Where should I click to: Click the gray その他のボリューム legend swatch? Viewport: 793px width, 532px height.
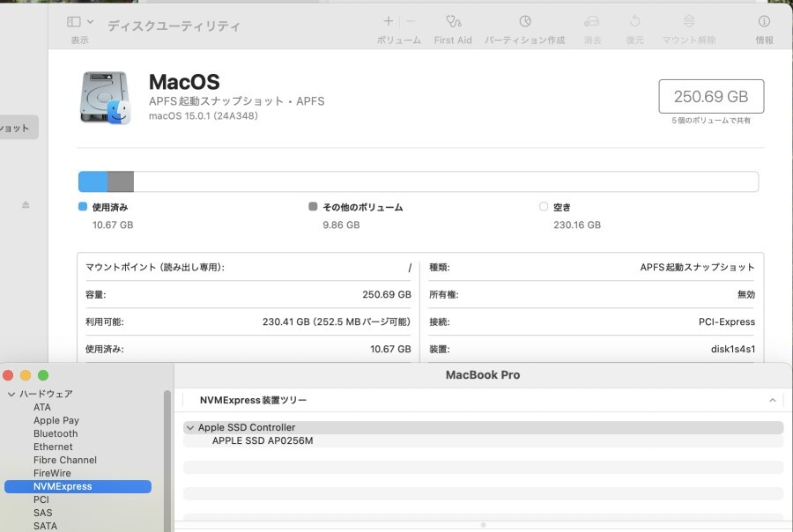point(313,206)
